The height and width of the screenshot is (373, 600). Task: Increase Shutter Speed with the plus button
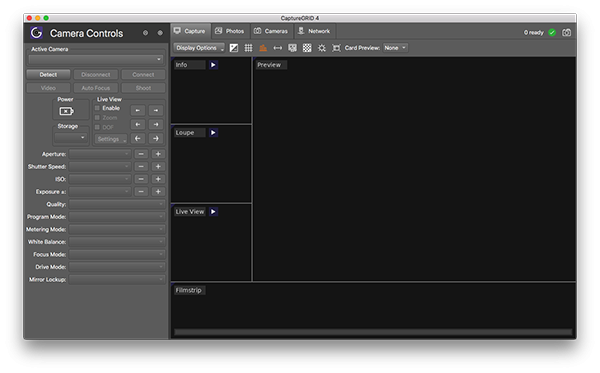click(158, 167)
